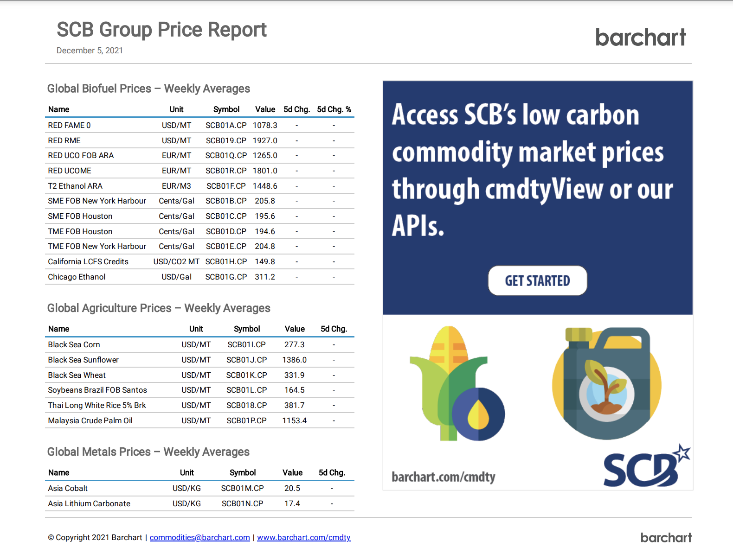Select the Black Sea Sunflower name
This screenshot has width=733, height=560.
tap(83, 360)
